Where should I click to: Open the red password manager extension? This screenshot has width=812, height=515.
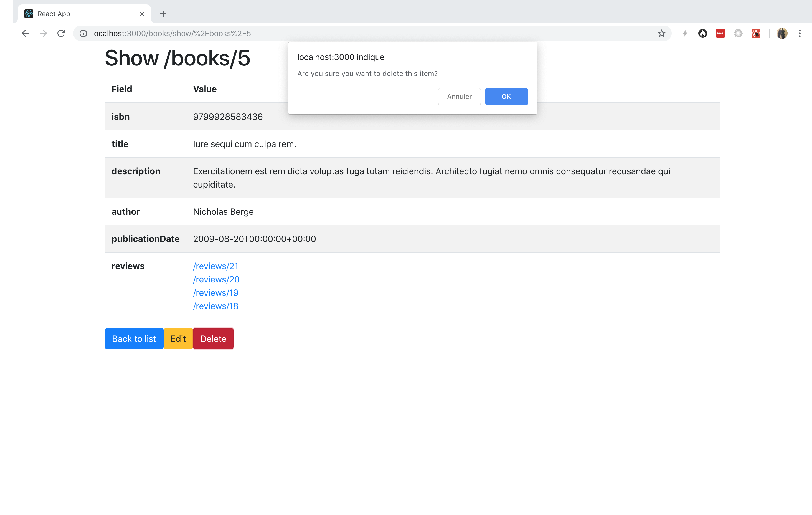[x=720, y=33]
